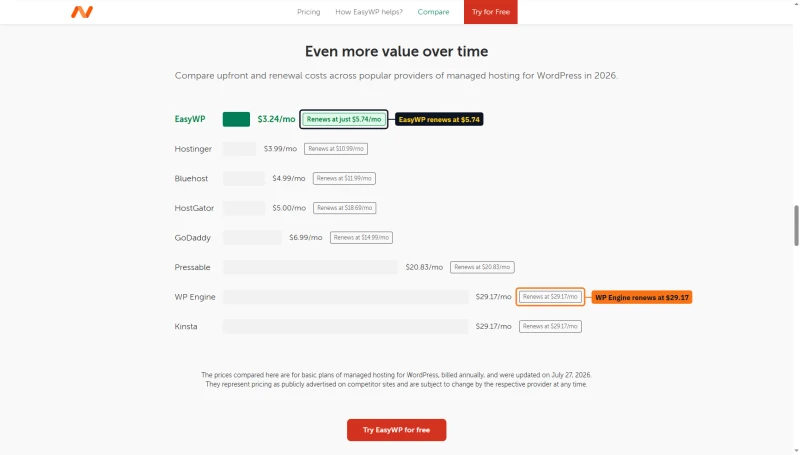The height and width of the screenshot is (455, 800).
Task: Click WP Engine's Renews at $29.17/mo badge
Action: (x=550, y=297)
